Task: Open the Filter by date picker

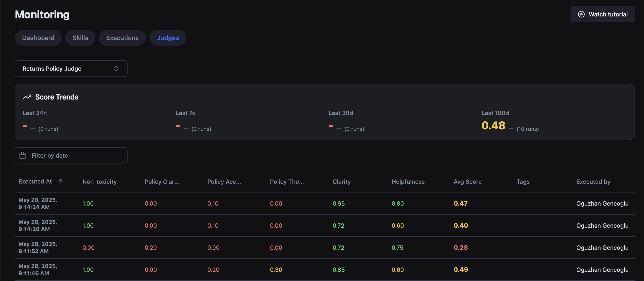Action: (x=71, y=155)
